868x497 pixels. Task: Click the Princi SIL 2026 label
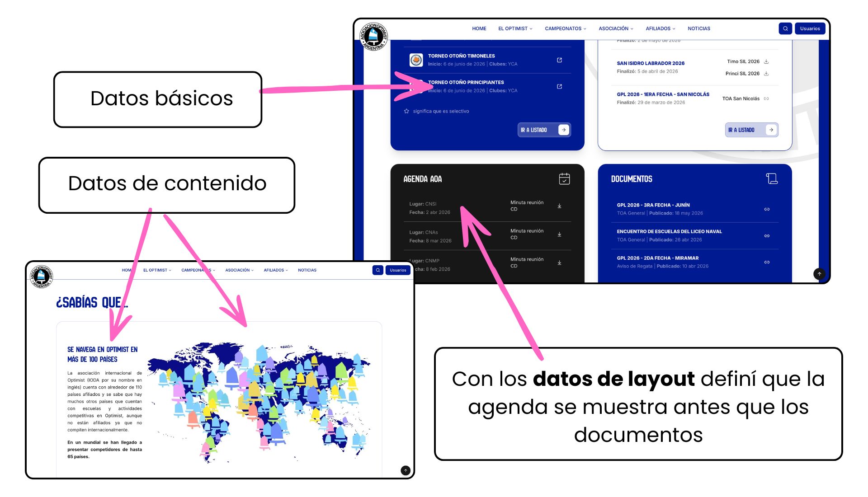pyautogui.click(x=742, y=74)
